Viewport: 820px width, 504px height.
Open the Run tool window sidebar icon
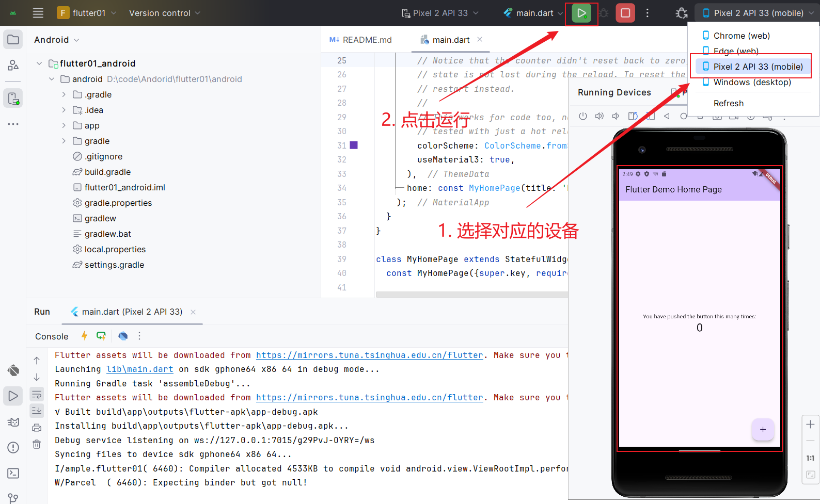pos(13,396)
